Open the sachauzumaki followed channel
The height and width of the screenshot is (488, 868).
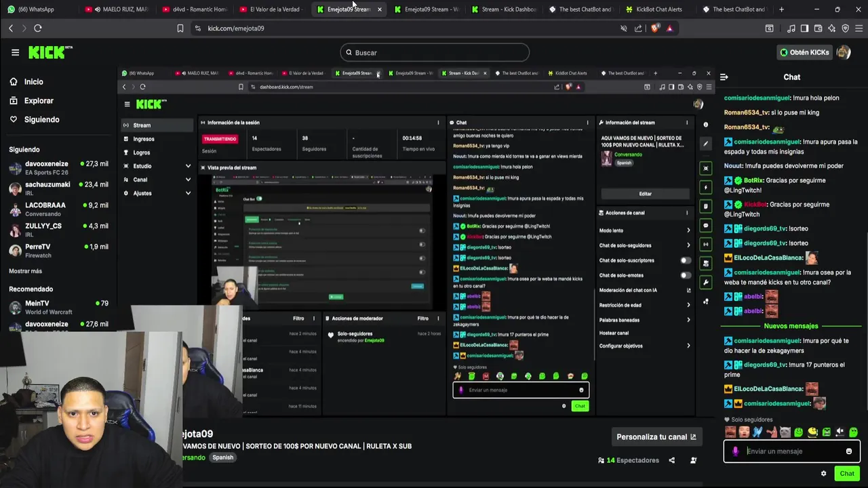tap(58, 188)
